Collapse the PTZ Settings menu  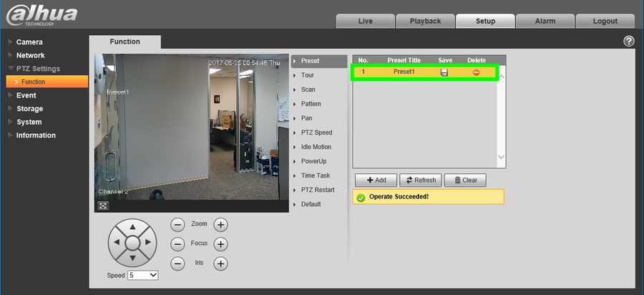[38, 69]
